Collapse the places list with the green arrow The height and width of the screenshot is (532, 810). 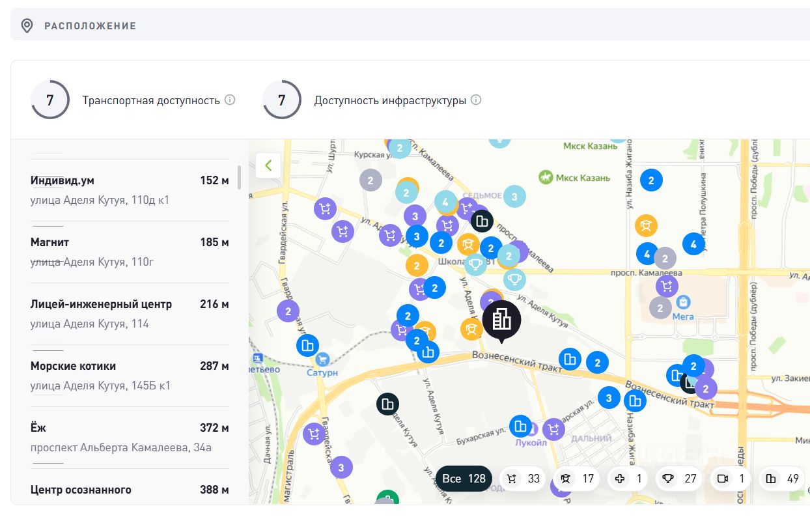point(268,165)
